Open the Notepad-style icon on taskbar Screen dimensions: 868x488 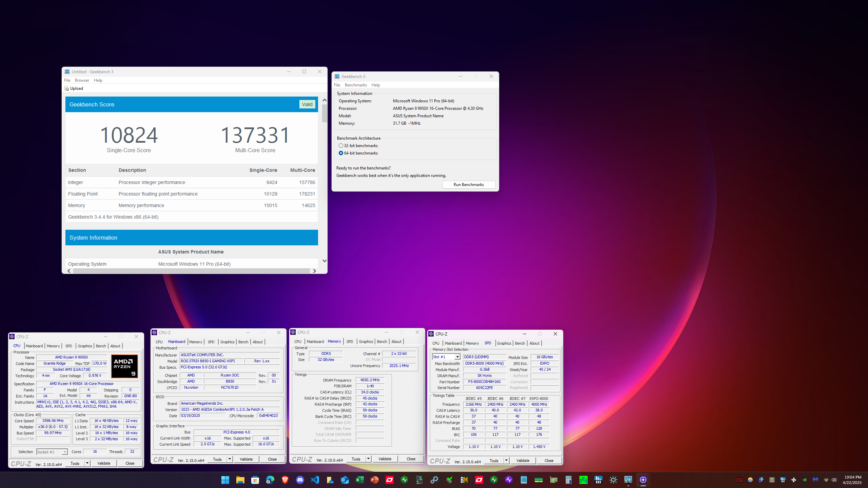click(524, 480)
